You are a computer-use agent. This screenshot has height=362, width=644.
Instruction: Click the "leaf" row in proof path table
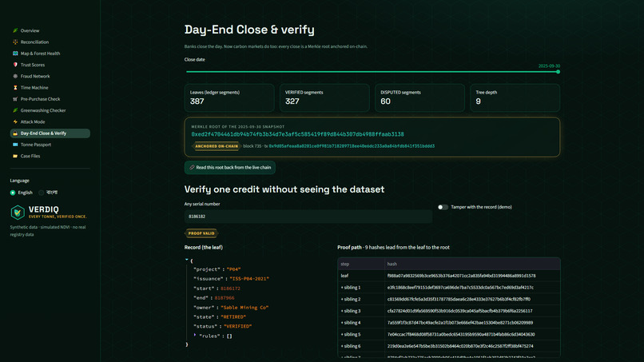[449, 276]
